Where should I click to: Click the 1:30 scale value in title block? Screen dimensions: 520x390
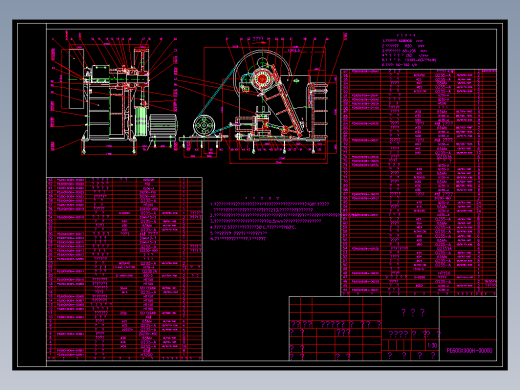(432, 345)
